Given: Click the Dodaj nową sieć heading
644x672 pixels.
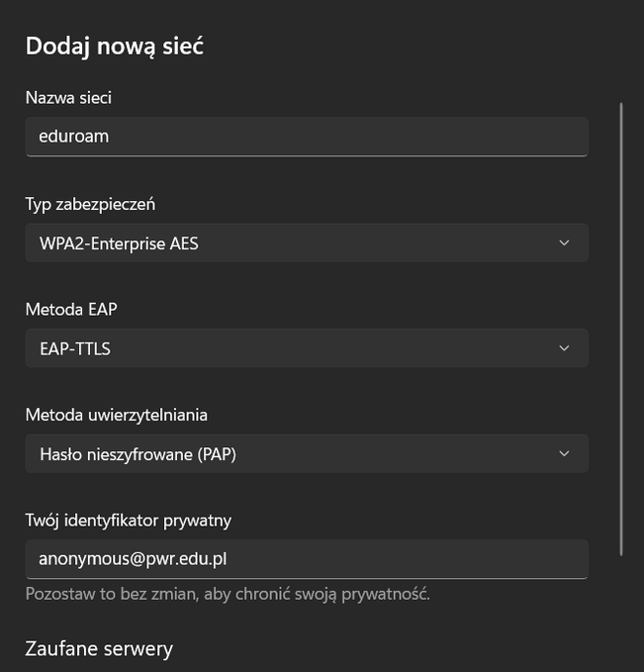Looking at the screenshot, I should (x=115, y=46).
